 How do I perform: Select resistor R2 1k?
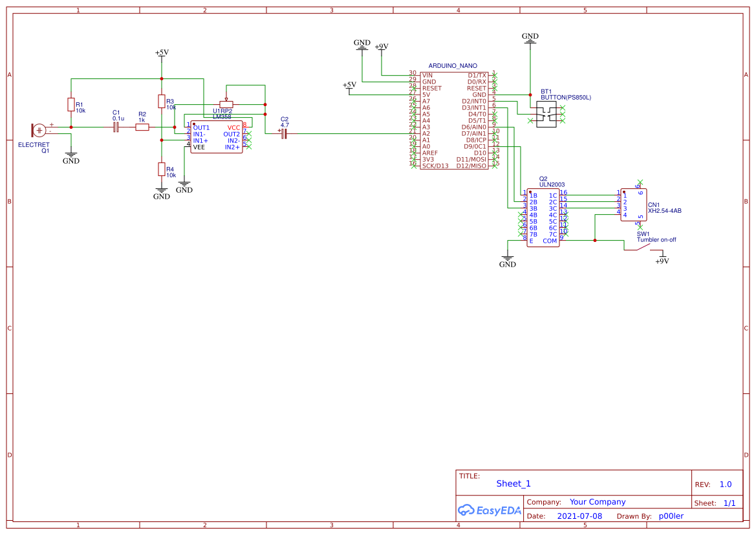[x=142, y=127]
